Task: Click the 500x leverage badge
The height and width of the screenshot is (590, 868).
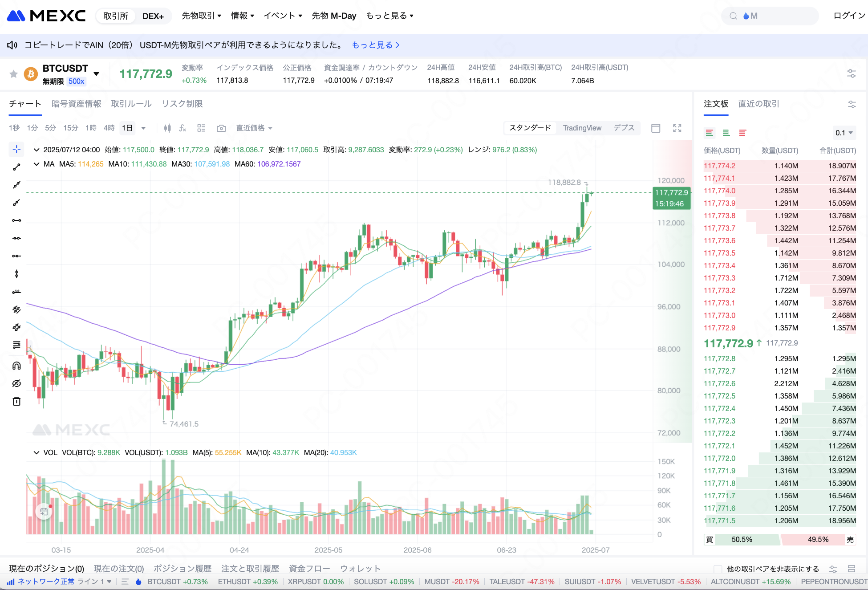Action: click(76, 81)
